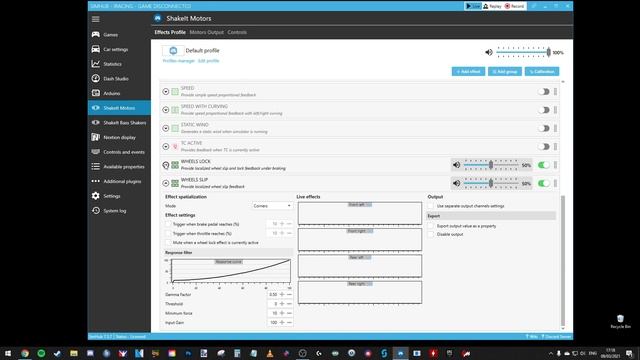The height and width of the screenshot is (360, 640).
Task: Click the ShakeIt Motors sidebar icon
Action: pyautogui.click(x=96, y=108)
